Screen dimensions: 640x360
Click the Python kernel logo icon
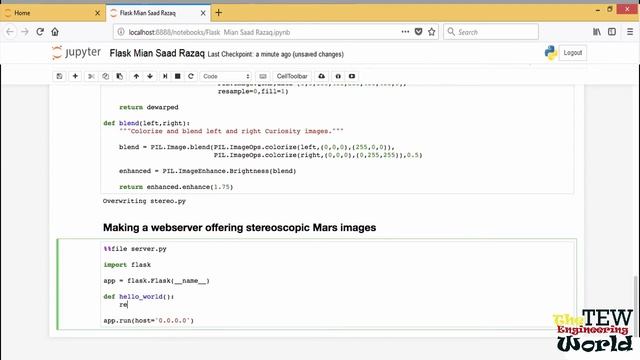(551, 53)
